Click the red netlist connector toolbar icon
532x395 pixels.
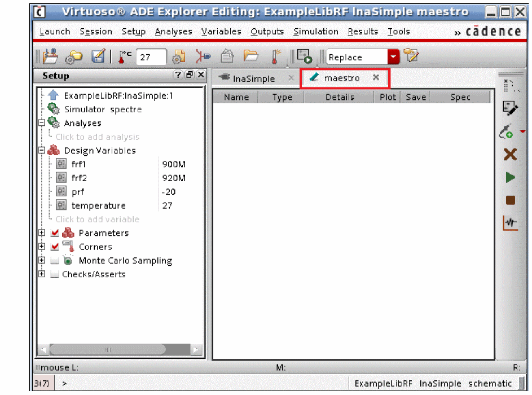(203, 56)
